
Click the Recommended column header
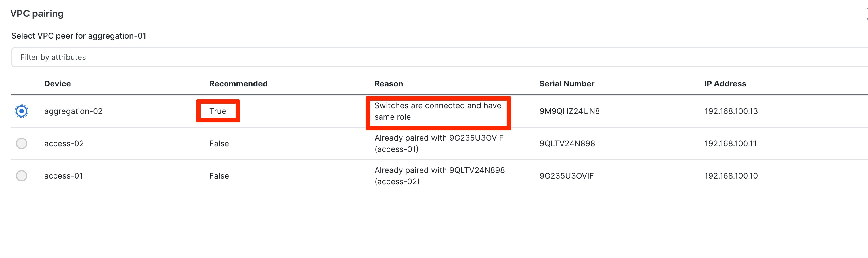[x=238, y=83]
